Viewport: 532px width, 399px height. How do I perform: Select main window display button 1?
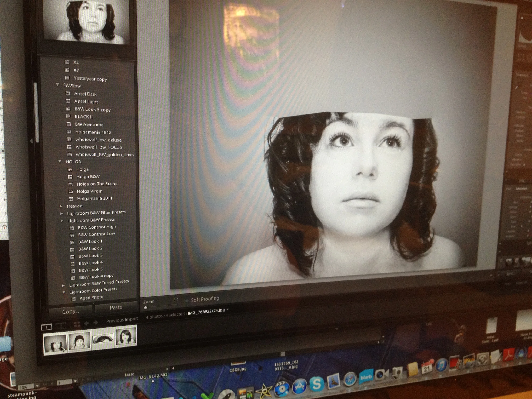point(46,327)
